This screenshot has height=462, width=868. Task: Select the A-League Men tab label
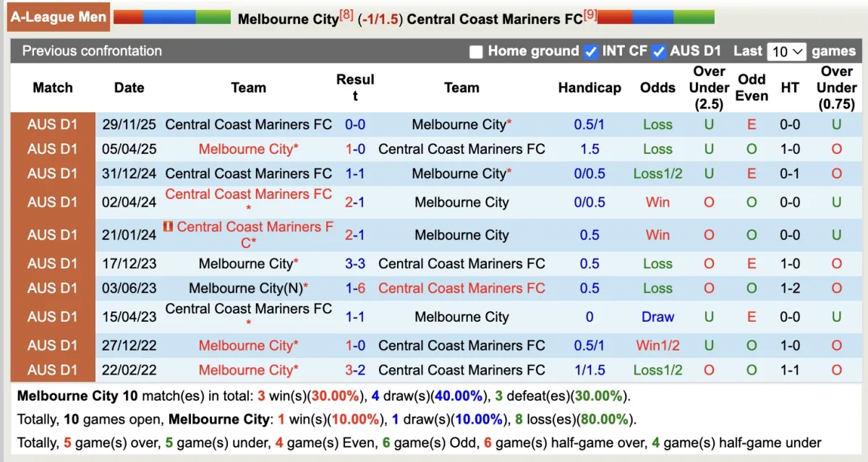pyautogui.click(x=59, y=17)
